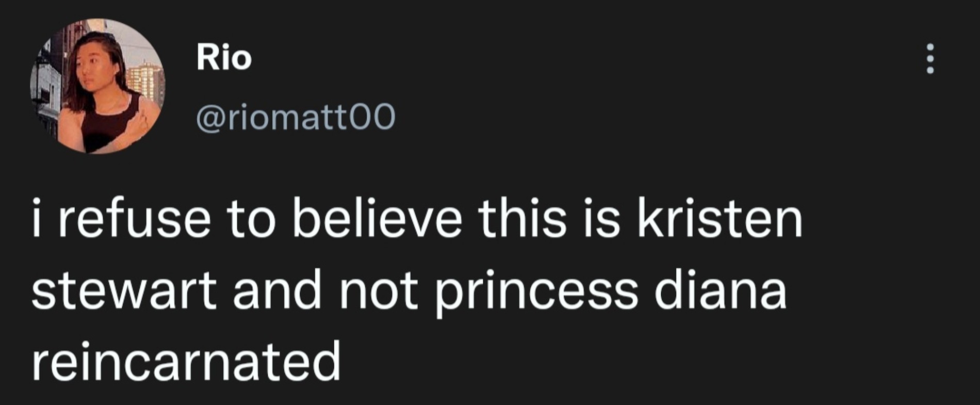Click the word "kristen" in the tweet

click(x=720, y=219)
